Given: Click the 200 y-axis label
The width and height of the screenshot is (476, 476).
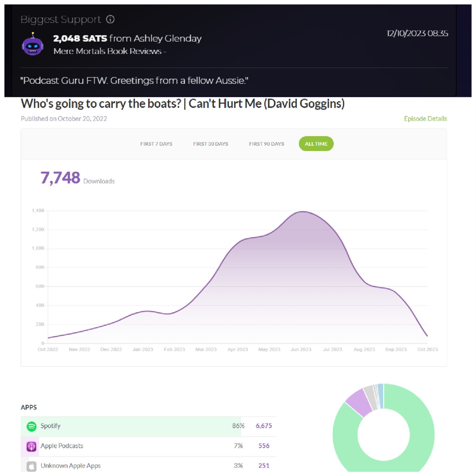Looking at the screenshot, I should 40,324.
